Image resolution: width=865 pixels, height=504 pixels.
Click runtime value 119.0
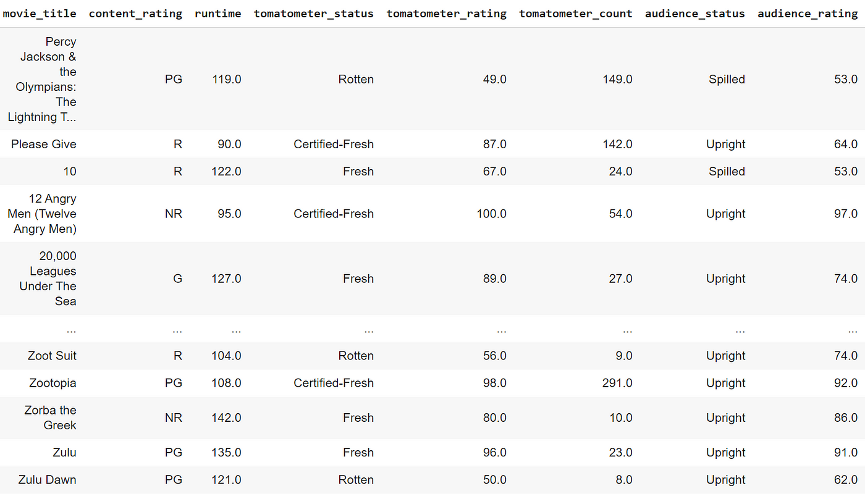pos(226,79)
